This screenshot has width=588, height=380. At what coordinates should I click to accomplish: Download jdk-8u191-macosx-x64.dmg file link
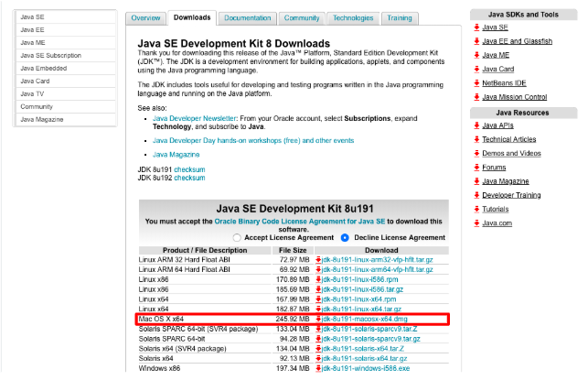pyautogui.click(x=365, y=320)
